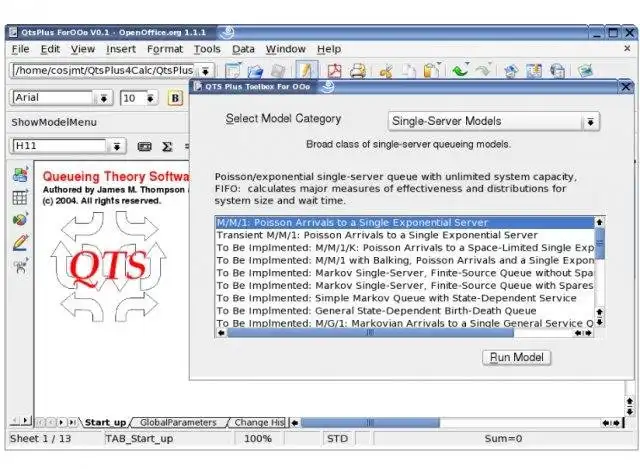Switch to the Change His sheet tab
This screenshot has height=469, width=640.
[259, 422]
